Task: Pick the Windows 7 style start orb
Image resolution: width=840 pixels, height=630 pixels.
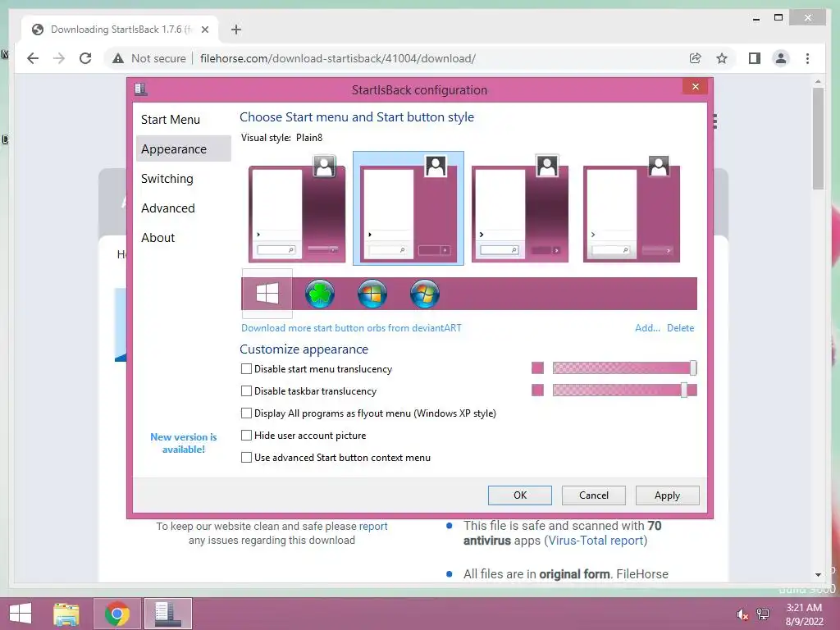Action: pos(425,294)
